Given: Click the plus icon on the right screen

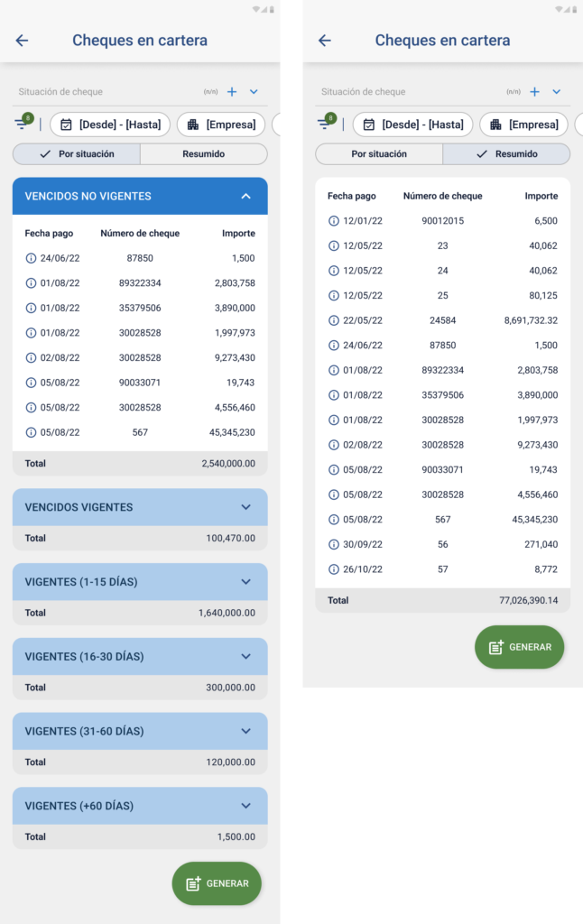Looking at the screenshot, I should 534,92.
